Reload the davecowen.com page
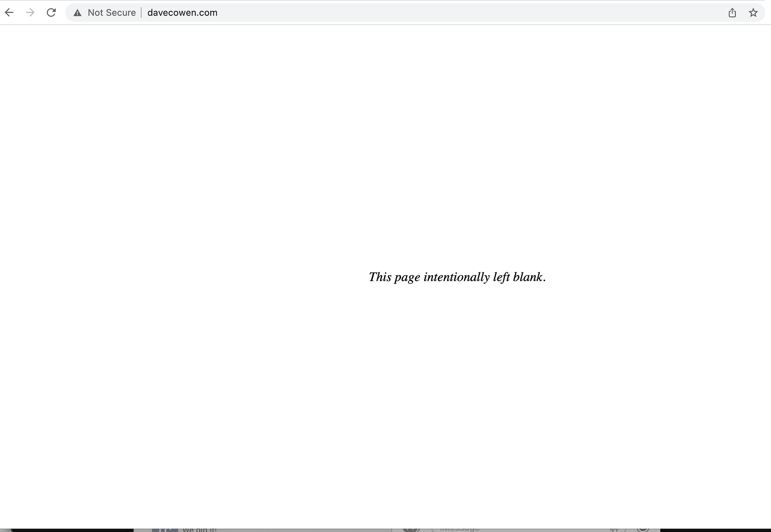Image resolution: width=771 pixels, height=532 pixels. pos(51,13)
